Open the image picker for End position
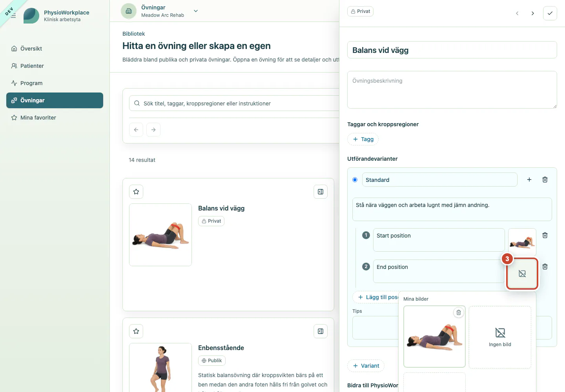 click(x=522, y=274)
